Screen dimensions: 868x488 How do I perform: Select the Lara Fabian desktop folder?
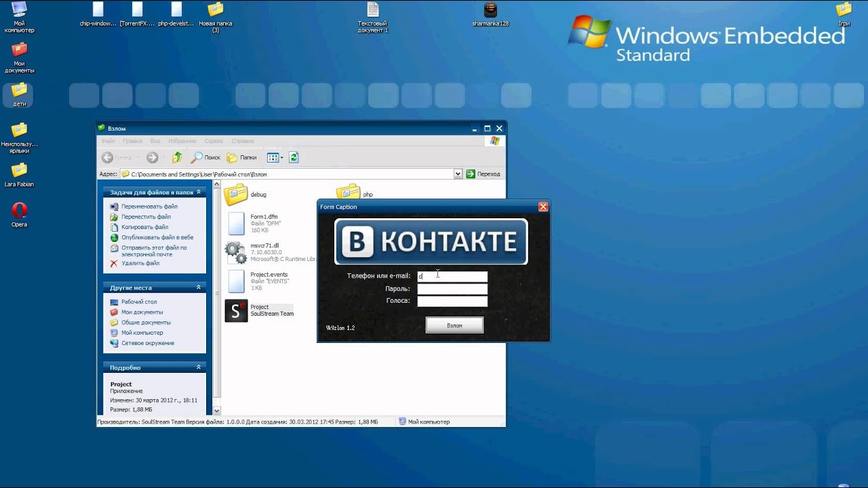pos(20,174)
